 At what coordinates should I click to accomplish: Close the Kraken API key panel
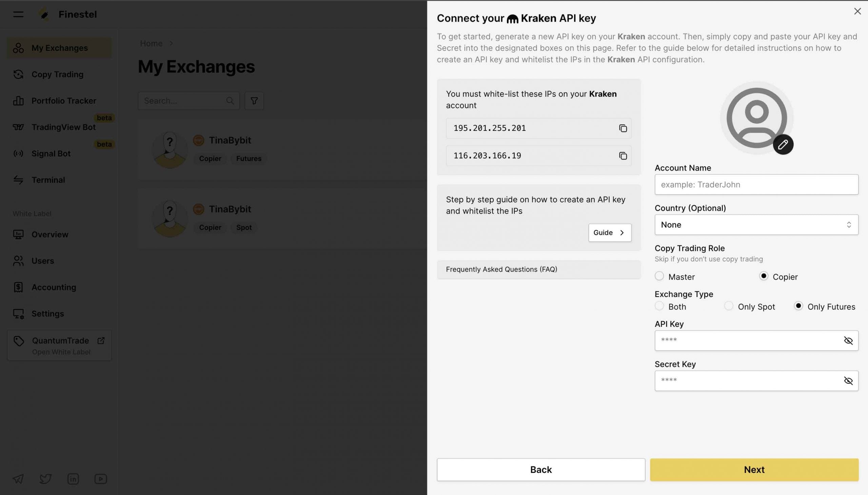coord(857,11)
